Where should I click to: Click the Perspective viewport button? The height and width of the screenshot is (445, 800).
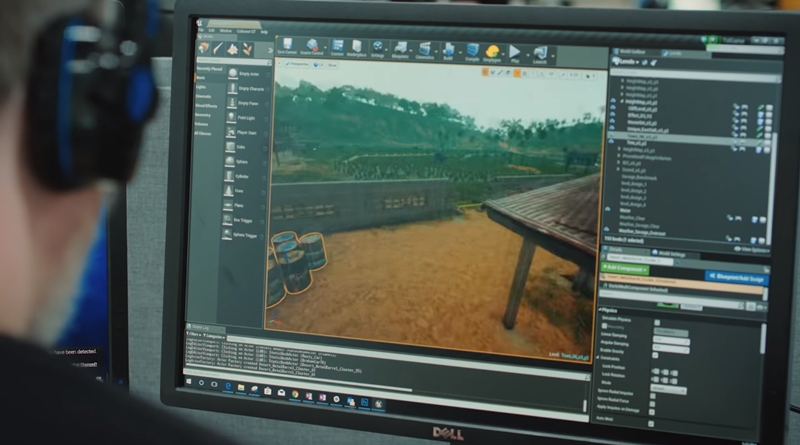click(297, 64)
